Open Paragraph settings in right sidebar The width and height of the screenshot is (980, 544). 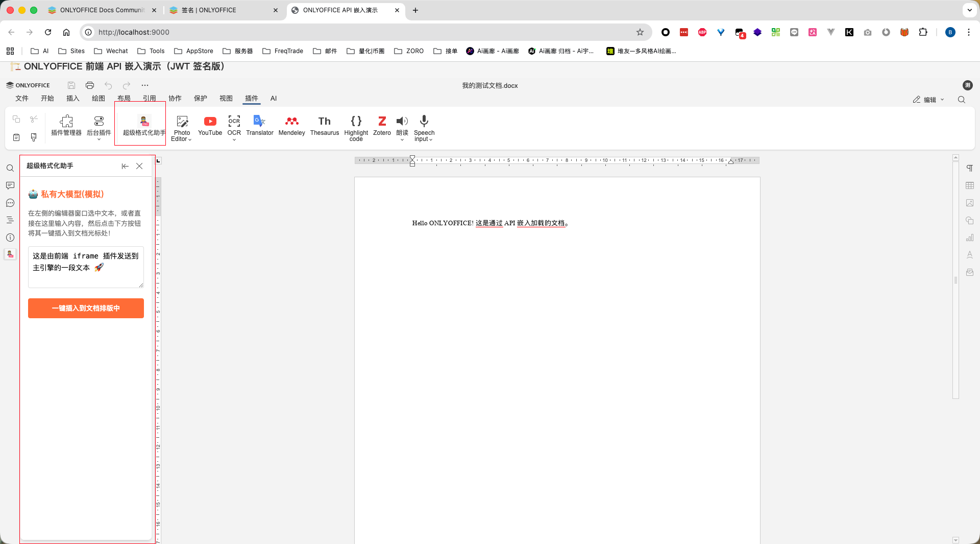[970, 168]
